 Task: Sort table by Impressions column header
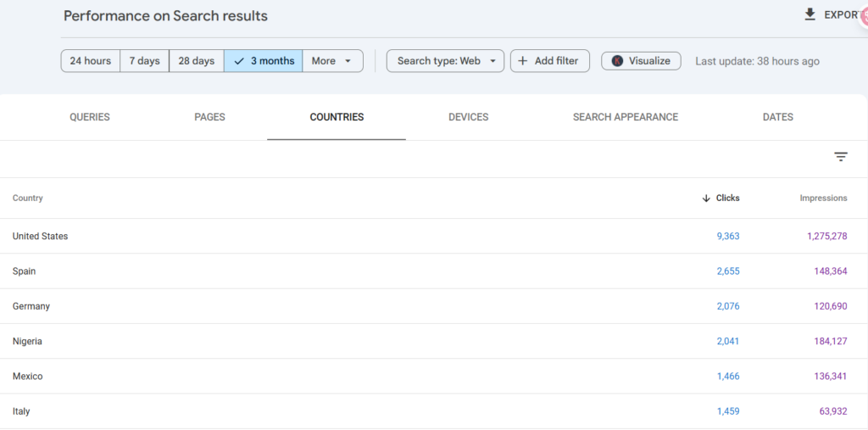pyautogui.click(x=822, y=198)
